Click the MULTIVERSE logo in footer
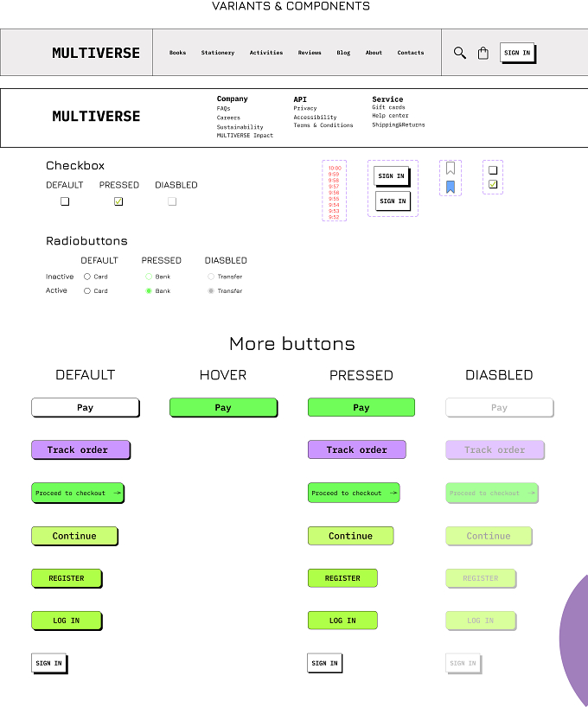The height and width of the screenshot is (707, 588). pos(96,117)
